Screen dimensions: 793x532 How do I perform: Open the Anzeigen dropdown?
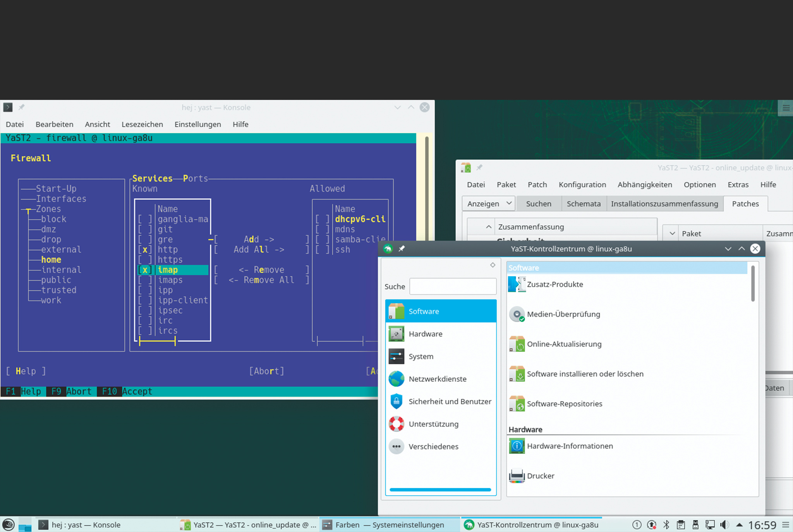click(489, 204)
